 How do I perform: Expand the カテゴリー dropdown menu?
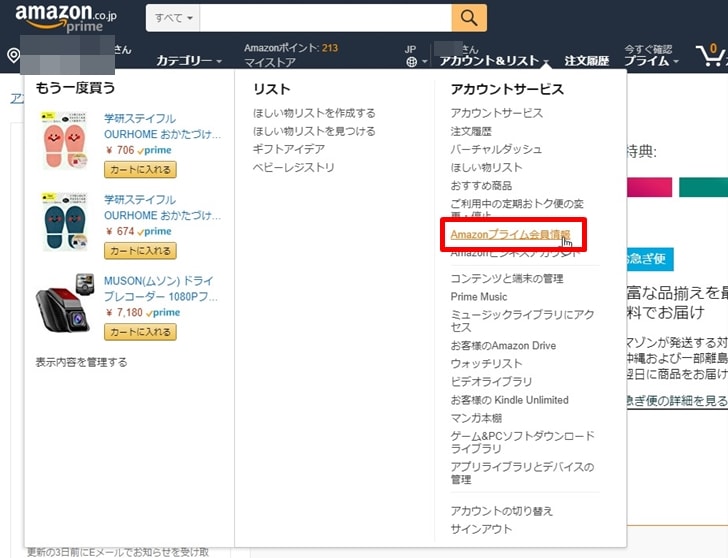click(x=188, y=60)
